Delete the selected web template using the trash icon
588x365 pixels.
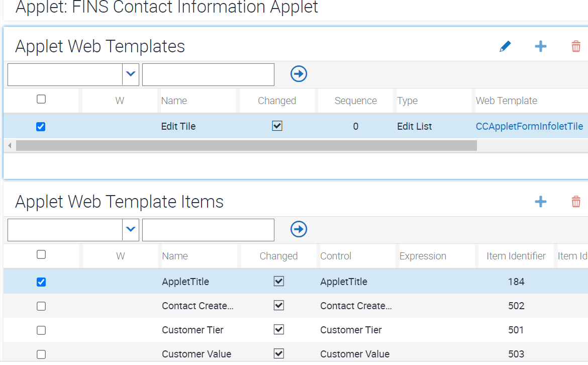pos(576,46)
